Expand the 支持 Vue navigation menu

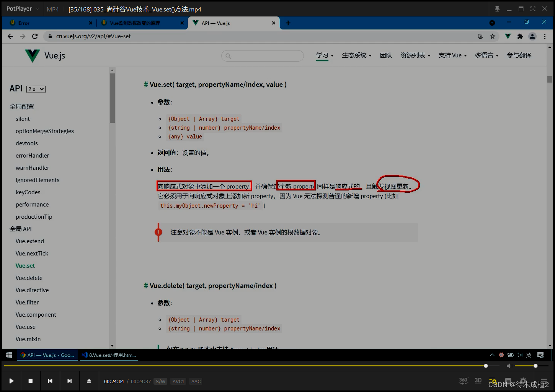click(453, 55)
